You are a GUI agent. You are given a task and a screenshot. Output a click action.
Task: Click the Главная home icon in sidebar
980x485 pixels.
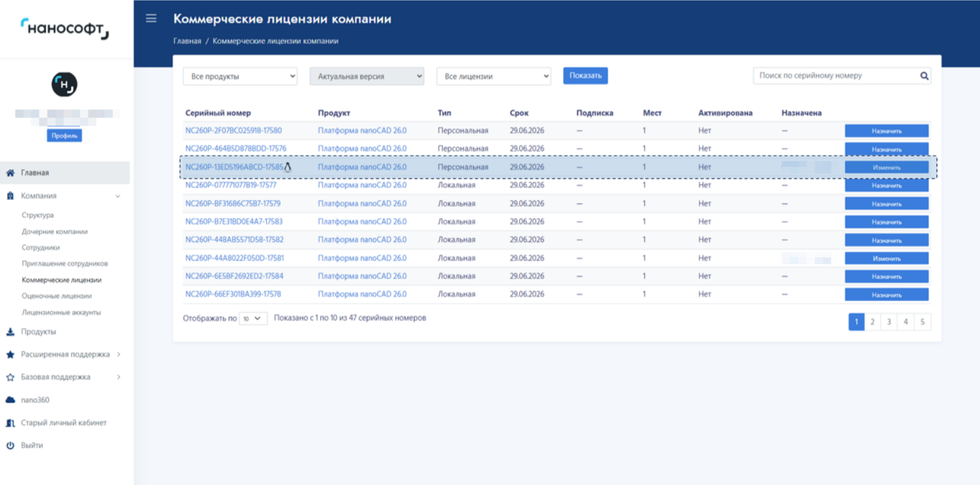pos(10,173)
